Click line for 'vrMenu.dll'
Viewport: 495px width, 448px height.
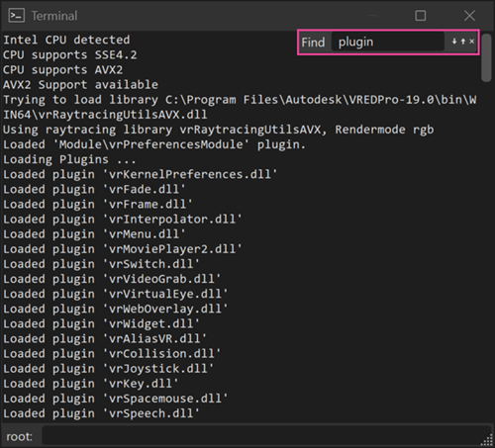95,234
